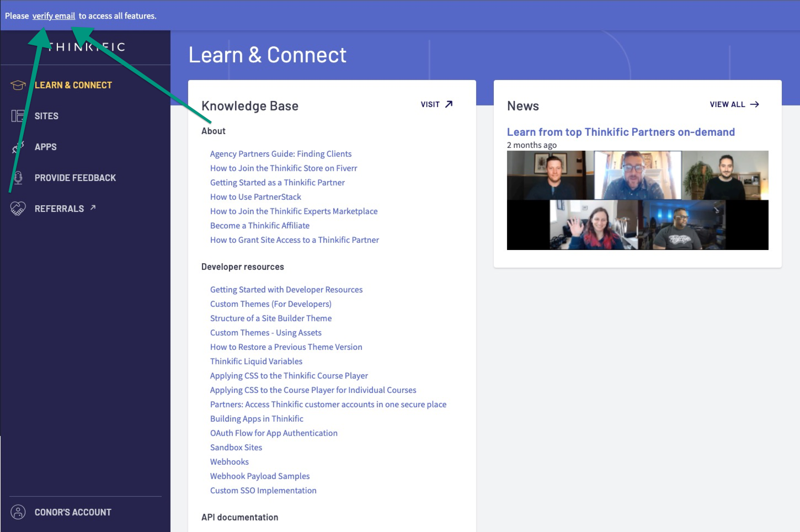
Task: Open the Apps menu item
Action: pos(45,147)
